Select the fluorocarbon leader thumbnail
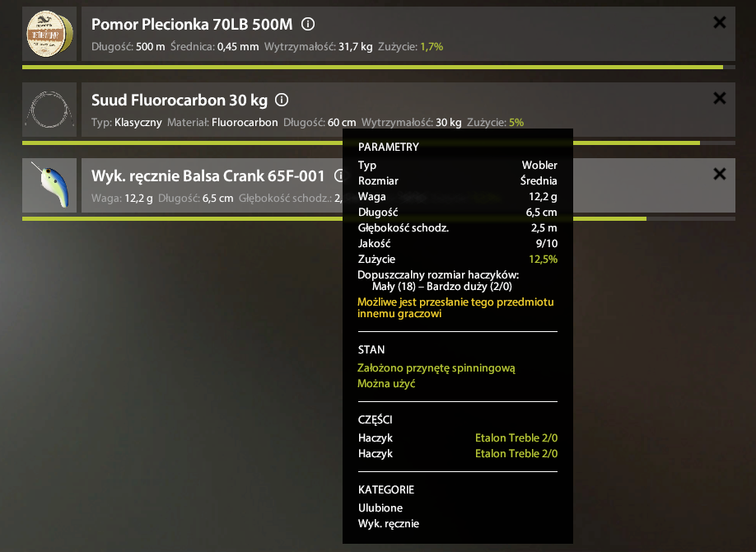The image size is (756, 552). pos(49,110)
